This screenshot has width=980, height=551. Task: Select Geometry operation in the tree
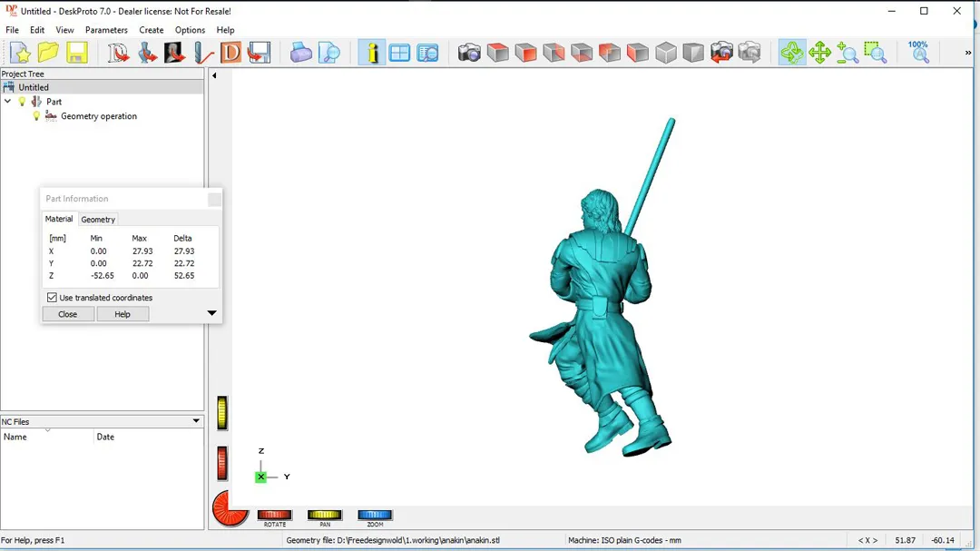tap(99, 116)
